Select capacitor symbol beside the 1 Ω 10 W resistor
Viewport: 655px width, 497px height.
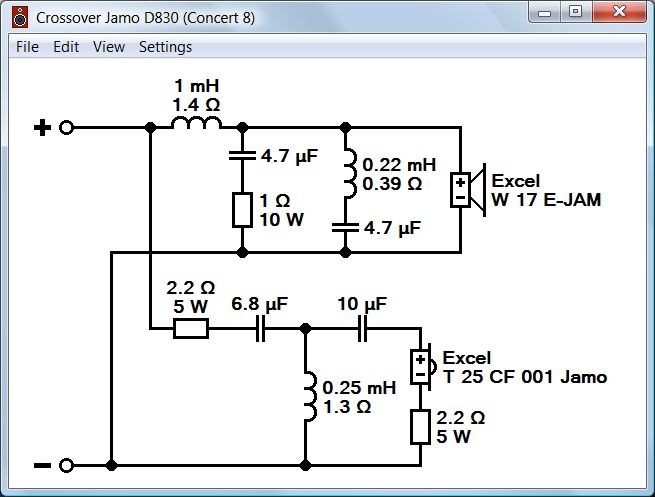242,156
